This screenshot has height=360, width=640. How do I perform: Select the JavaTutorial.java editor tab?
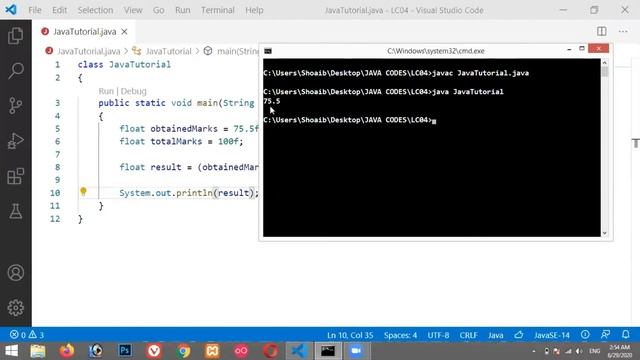coord(84,31)
